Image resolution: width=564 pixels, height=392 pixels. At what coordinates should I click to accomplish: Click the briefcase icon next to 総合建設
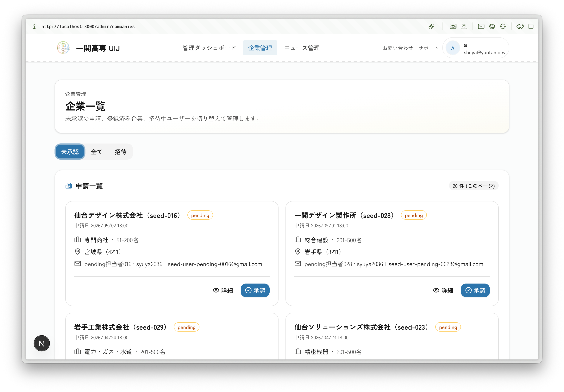coord(298,240)
